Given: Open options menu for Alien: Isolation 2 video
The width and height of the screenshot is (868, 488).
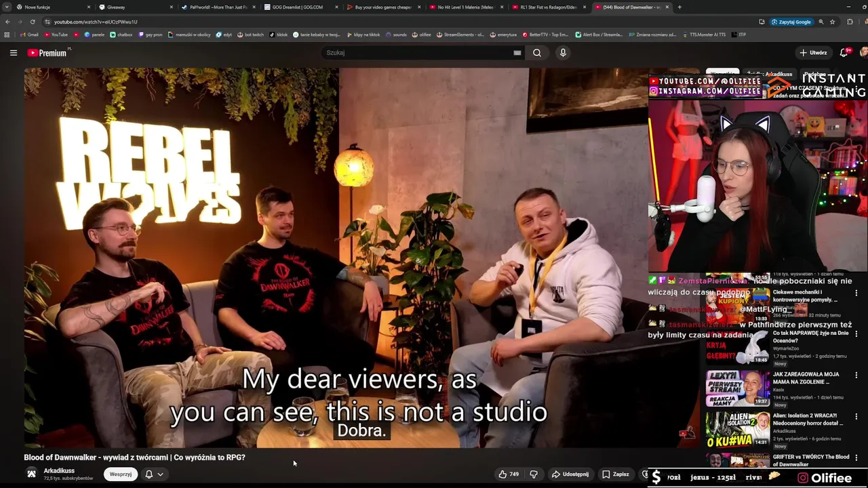Looking at the screenshot, I should (x=856, y=417).
